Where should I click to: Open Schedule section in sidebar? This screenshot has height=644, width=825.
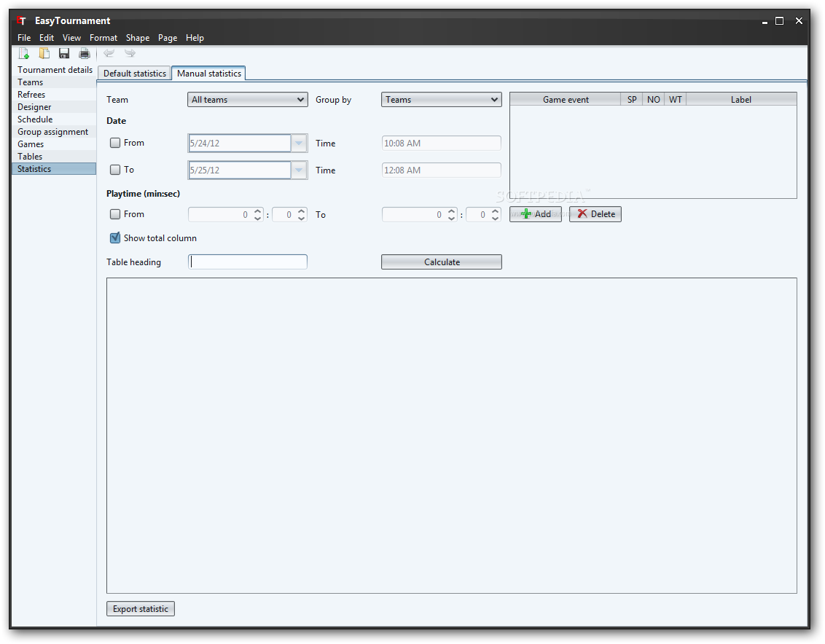click(54, 119)
